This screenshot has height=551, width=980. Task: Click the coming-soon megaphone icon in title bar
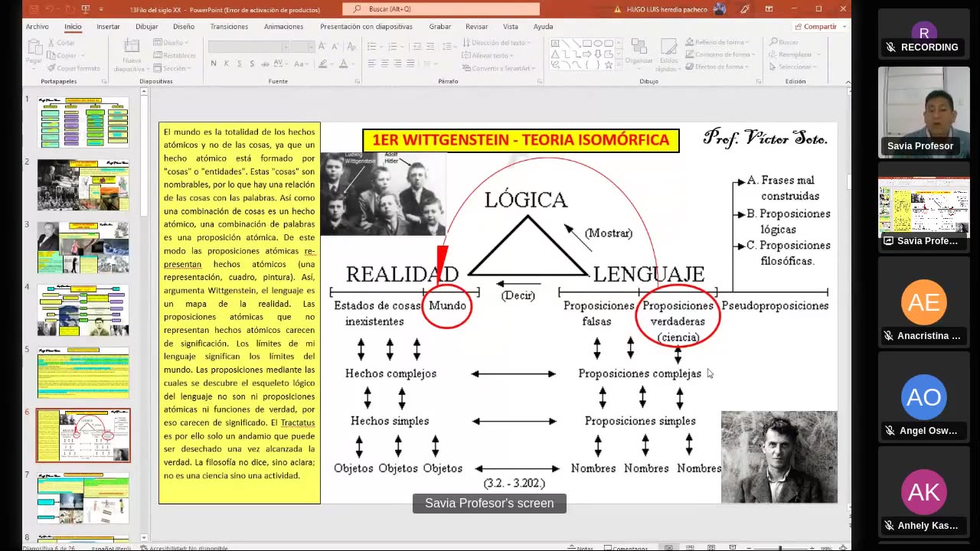click(745, 9)
